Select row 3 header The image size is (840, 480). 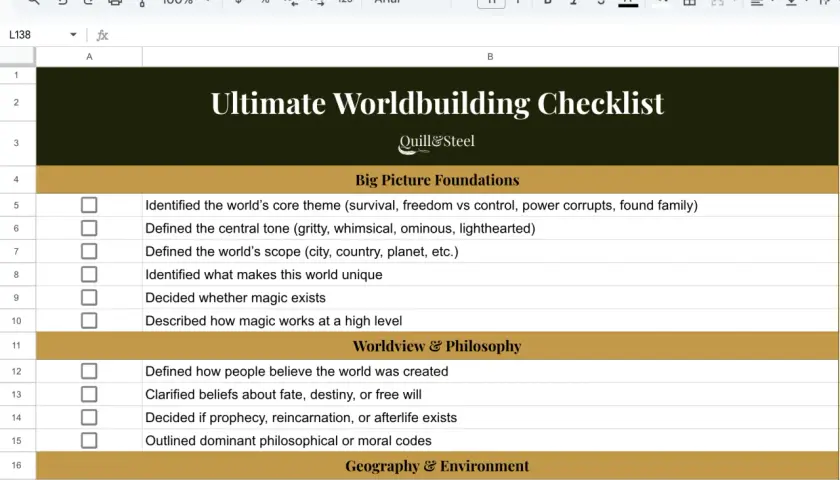click(17, 143)
